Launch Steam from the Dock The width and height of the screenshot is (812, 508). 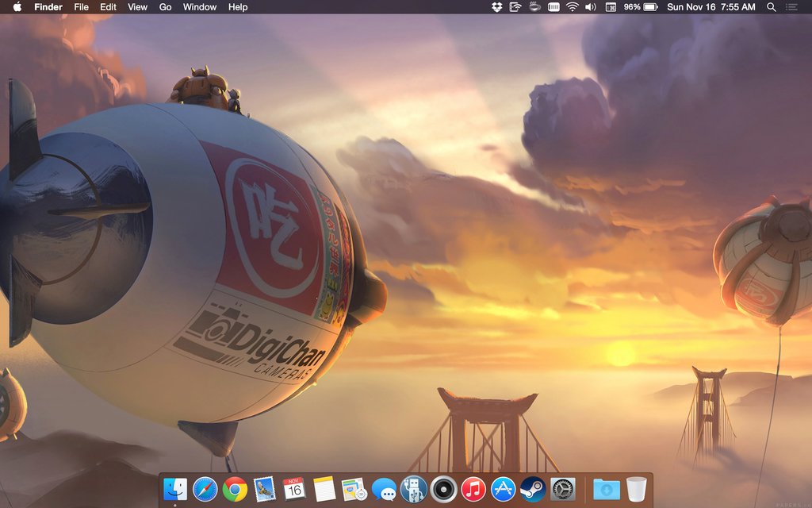(x=533, y=489)
